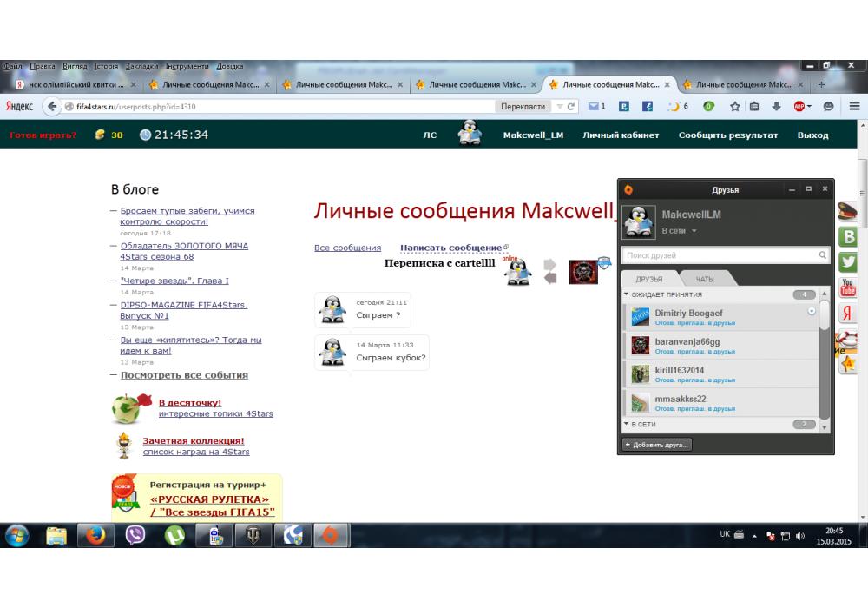This screenshot has width=868, height=608.
Task: Click the Перекласти button
Action: click(x=523, y=106)
